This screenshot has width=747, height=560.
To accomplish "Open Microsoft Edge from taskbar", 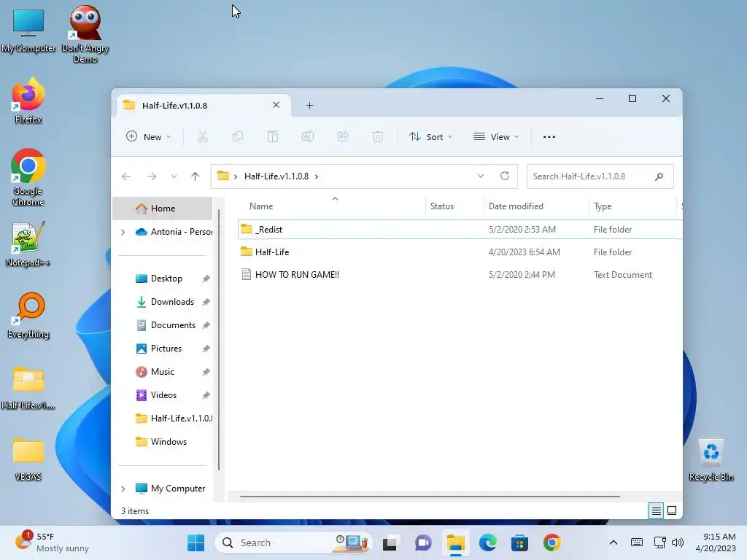I will (x=487, y=542).
